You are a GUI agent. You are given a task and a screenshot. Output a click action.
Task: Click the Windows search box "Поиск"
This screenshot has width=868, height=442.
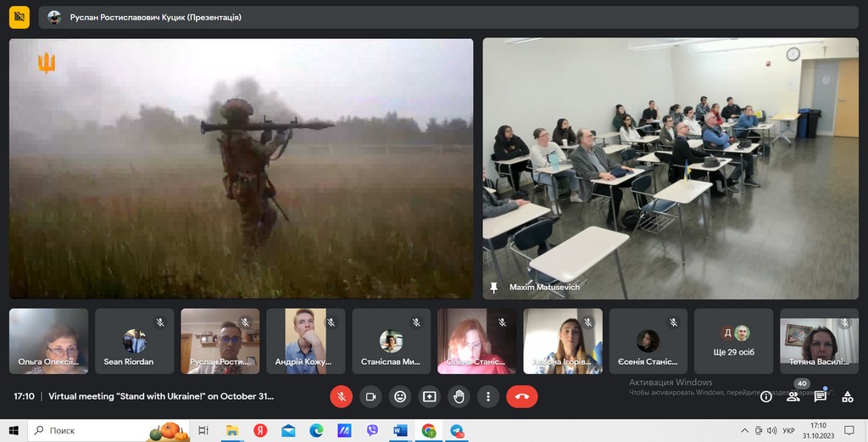[x=85, y=431]
